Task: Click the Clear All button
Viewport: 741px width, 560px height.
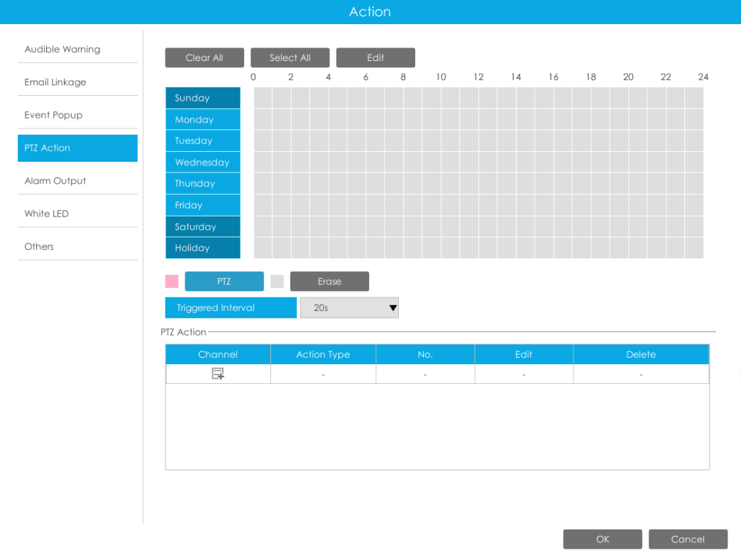Action: pos(204,57)
